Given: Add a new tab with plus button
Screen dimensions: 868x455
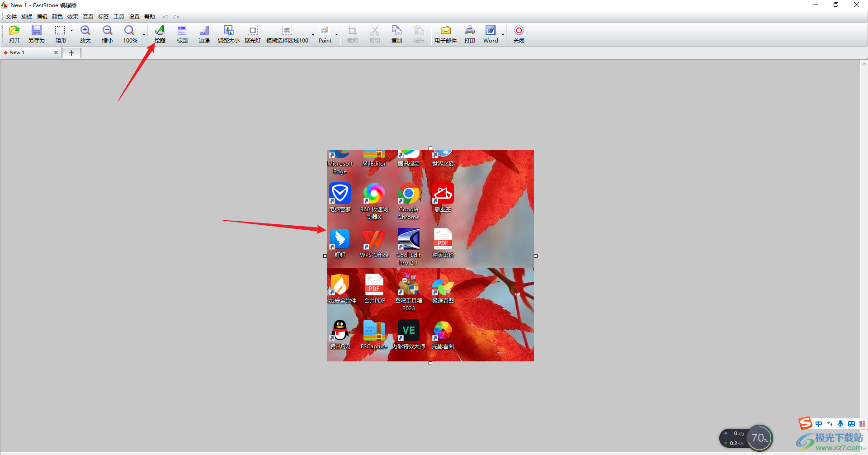Looking at the screenshot, I should [x=71, y=53].
